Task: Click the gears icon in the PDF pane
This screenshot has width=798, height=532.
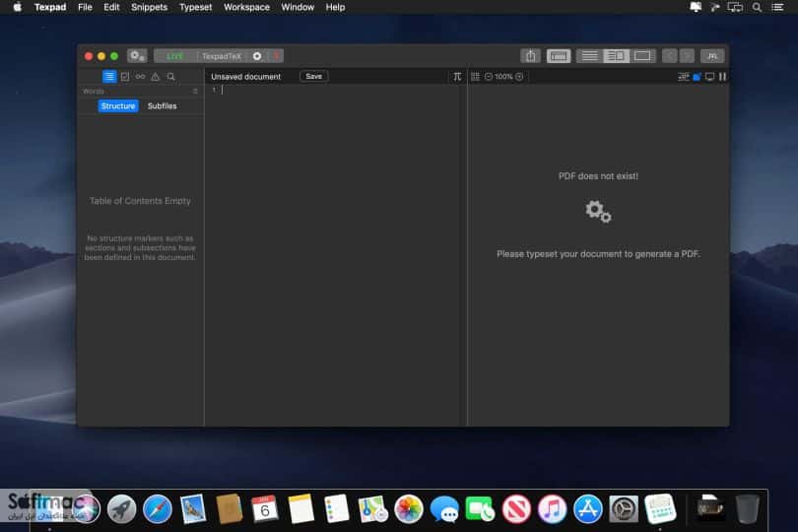Action: click(598, 211)
